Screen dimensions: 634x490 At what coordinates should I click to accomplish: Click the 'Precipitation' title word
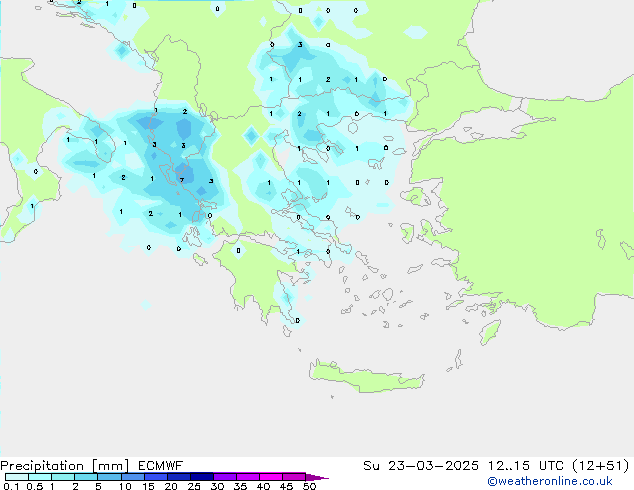point(42,466)
